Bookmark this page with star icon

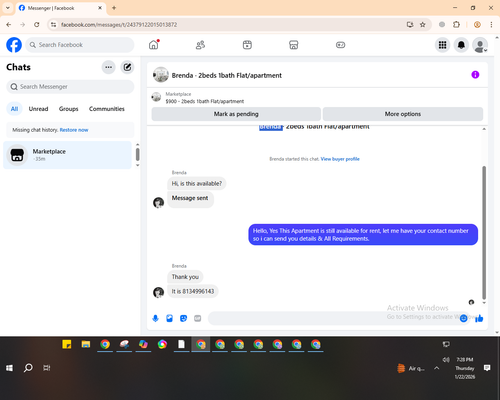click(x=423, y=24)
